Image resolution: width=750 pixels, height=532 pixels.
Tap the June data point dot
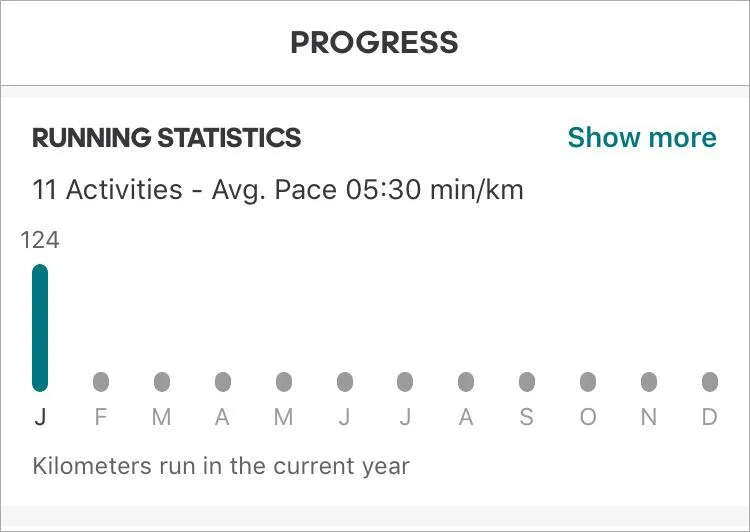coord(345,382)
